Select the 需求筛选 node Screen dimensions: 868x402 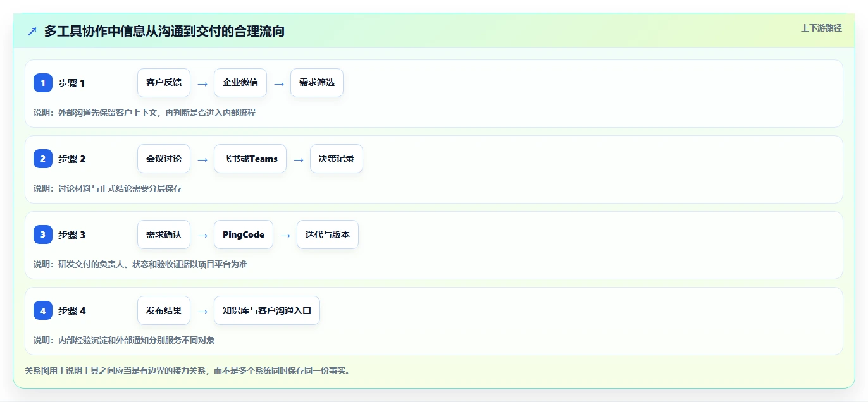[x=317, y=83]
